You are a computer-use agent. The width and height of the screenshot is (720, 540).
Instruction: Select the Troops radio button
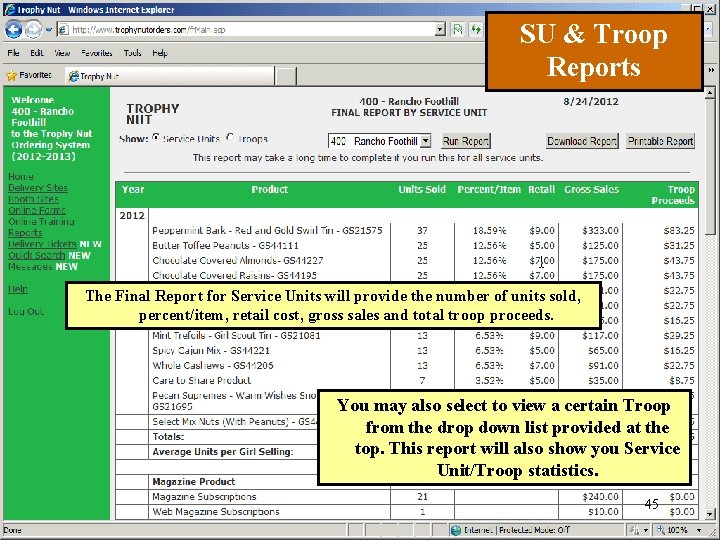(230, 137)
